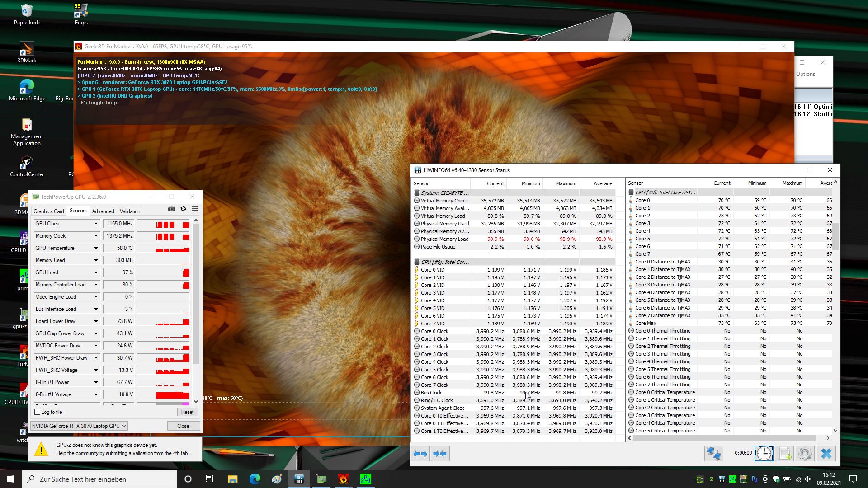Open GPU Clock sensor dropdown
Screen dimensions: 868x488
96,224
